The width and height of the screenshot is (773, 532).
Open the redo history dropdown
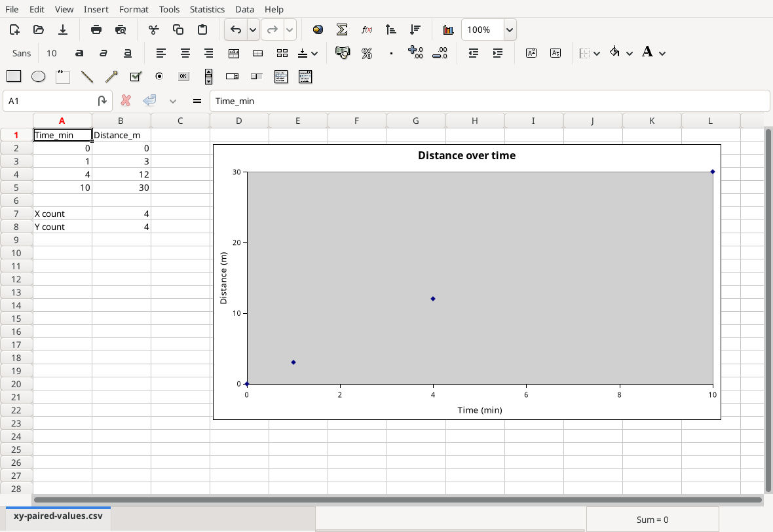tap(290, 29)
